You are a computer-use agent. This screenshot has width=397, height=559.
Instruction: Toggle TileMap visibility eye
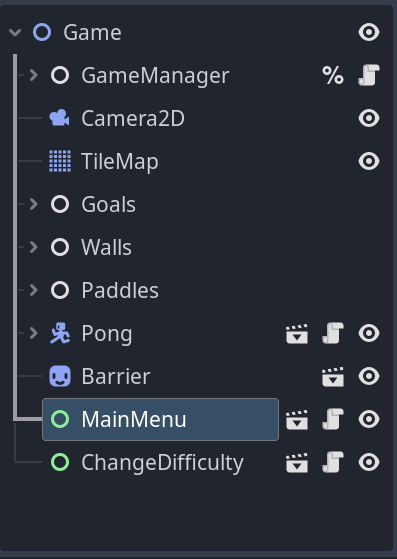[369, 161]
